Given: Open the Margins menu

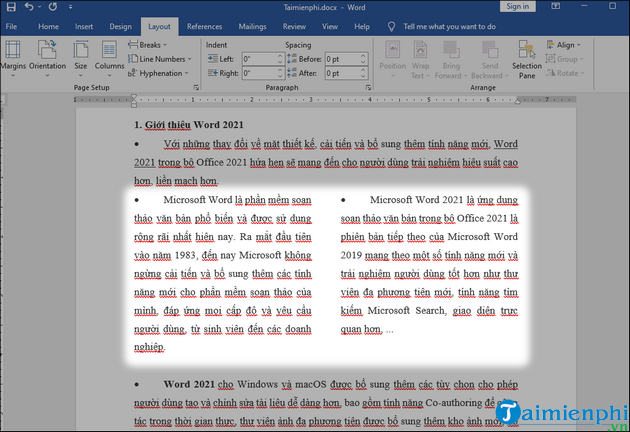Looking at the screenshot, I should [13, 59].
